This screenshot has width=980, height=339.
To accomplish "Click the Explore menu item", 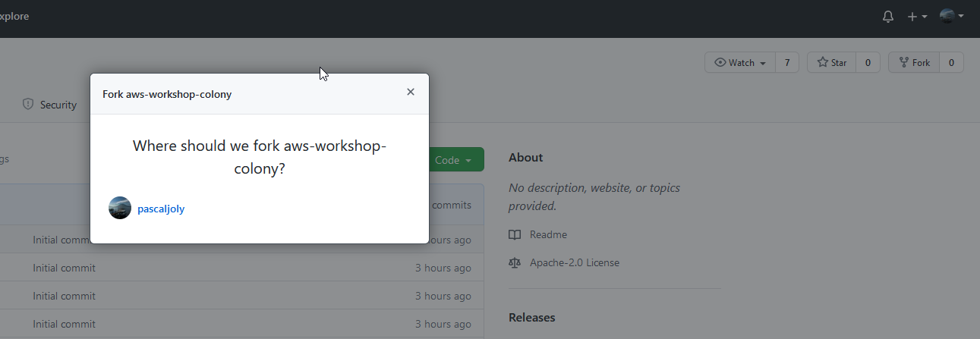I will click(x=14, y=16).
